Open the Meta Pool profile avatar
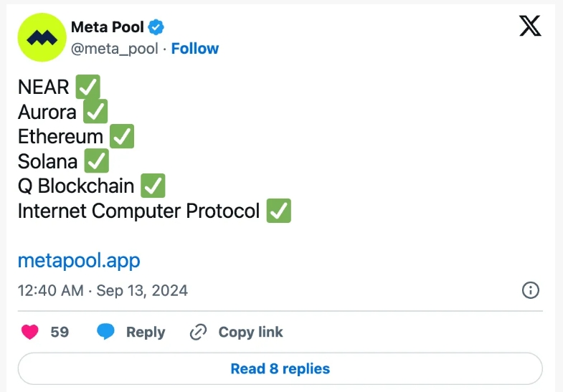The height and width of the screenshot is (392, 563). [x=42, y=37]
